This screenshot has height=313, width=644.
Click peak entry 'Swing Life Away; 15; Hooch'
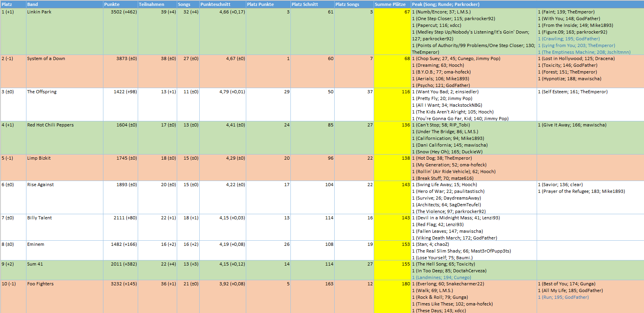[x=444, y=185]
